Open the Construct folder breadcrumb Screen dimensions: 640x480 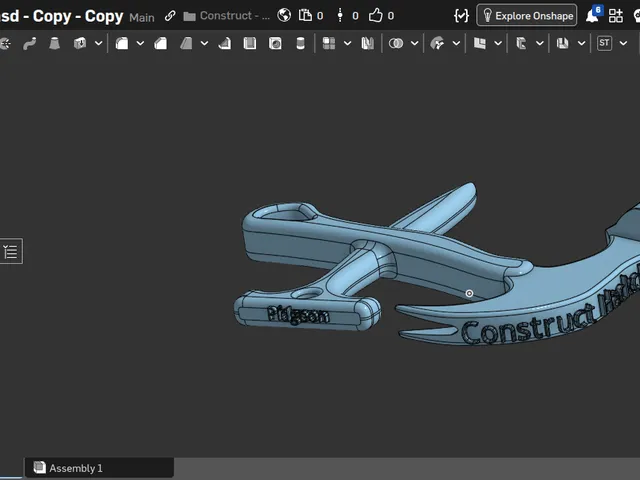click(x=227, y=16)
